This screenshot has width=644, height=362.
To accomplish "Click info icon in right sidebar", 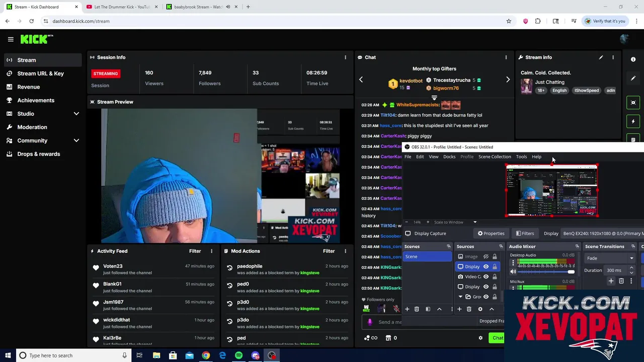I will point(633,59).
